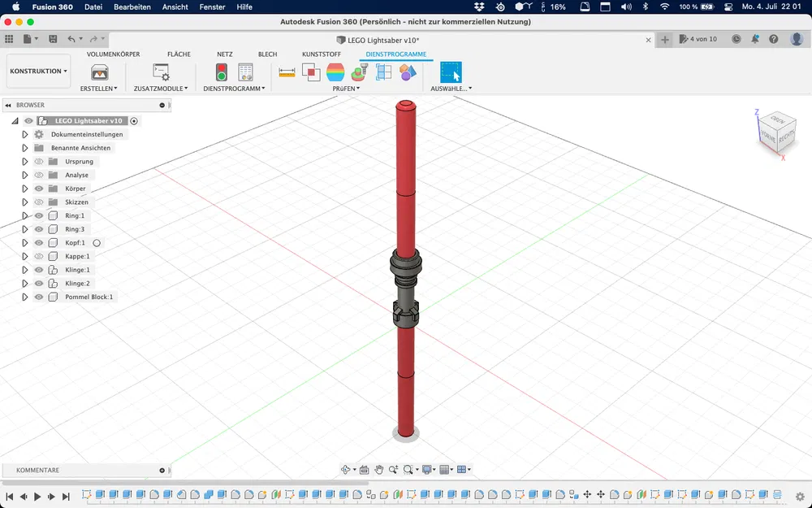Expand the Pommel Block:1 tree node
Image resolution: width=812 pixels, height=508 pixels.
click(25, 297)
